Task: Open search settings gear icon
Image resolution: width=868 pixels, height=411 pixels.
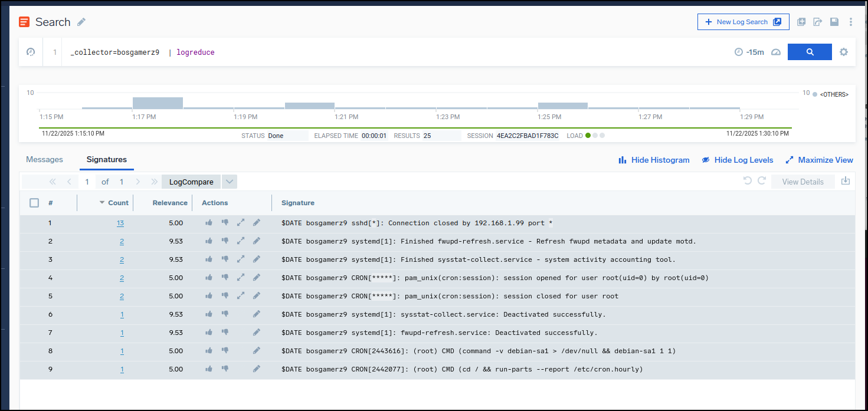Action: coord(844,52)
